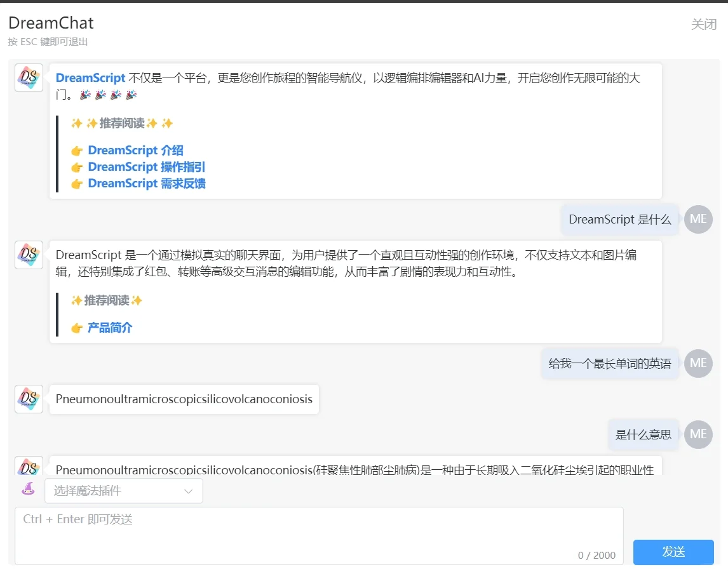Viewport: 728px width, 581px height.
Task: Click the DS avatar beside the Pneumonoultramicroscopicsilicovolcanoconiosis reply
Action: coord(28,399)
